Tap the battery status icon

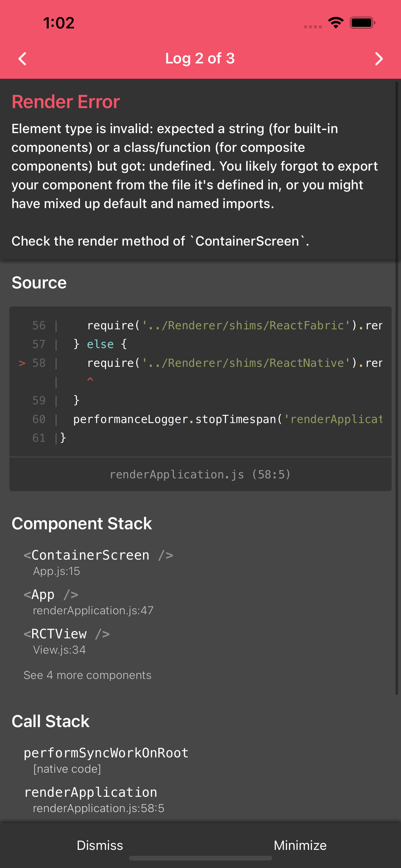coord(362,22)
